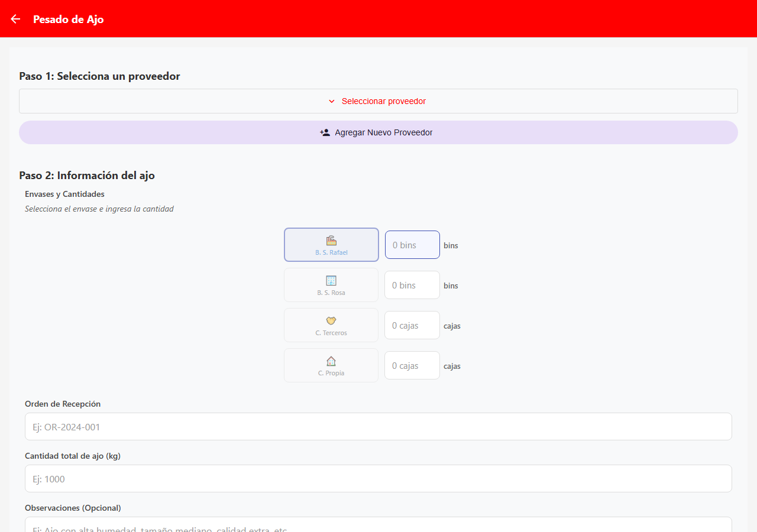Click the Observaciones text field
This screenshot has height=532, width=757.
pyautogui.click(x=378, y=525)
